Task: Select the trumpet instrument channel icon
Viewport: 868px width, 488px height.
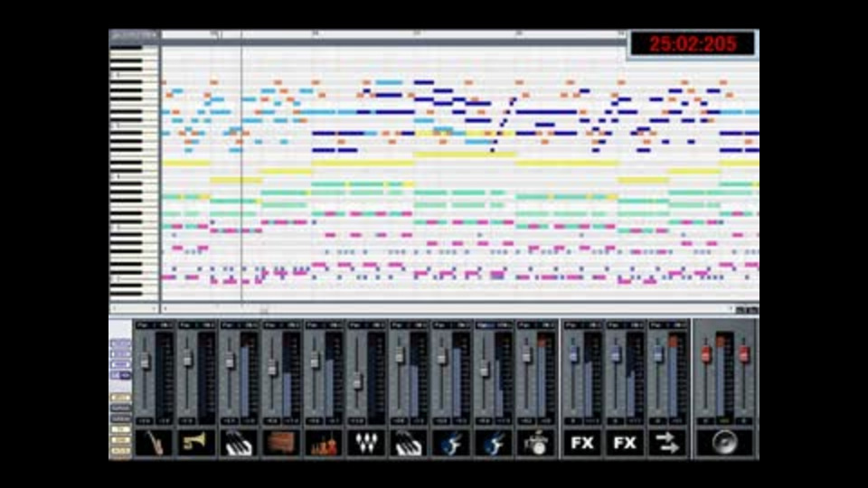Action: click(196, 443)
